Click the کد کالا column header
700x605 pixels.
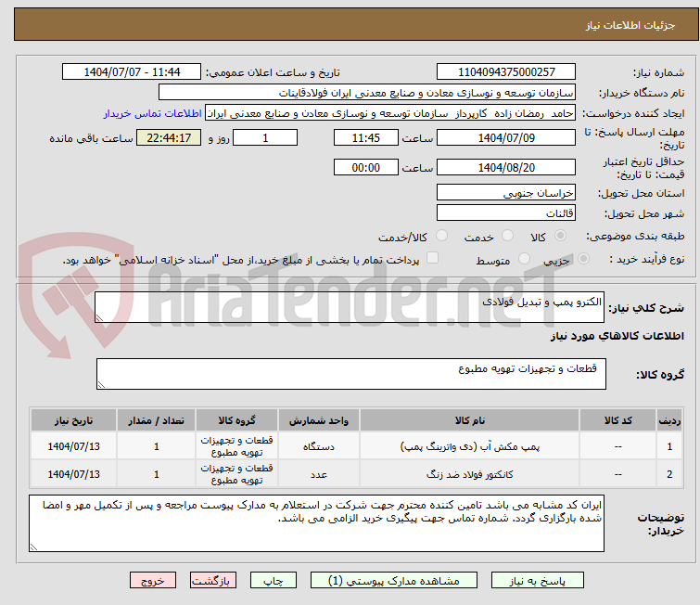click(617, 420)
